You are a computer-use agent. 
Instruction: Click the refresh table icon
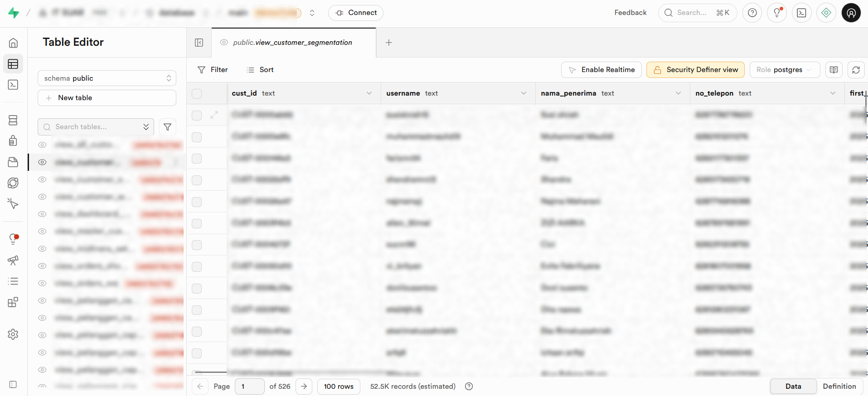click(856, 70)
